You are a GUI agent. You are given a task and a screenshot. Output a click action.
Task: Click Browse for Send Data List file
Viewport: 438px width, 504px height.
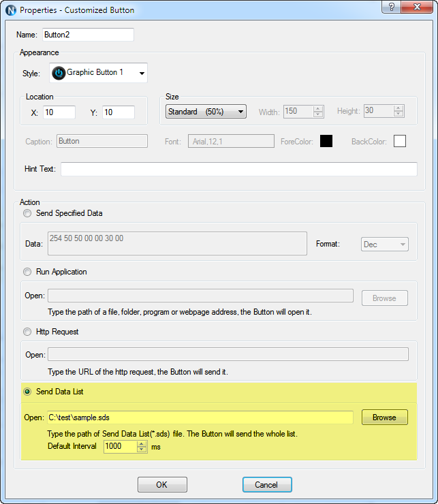coord(385,418)
